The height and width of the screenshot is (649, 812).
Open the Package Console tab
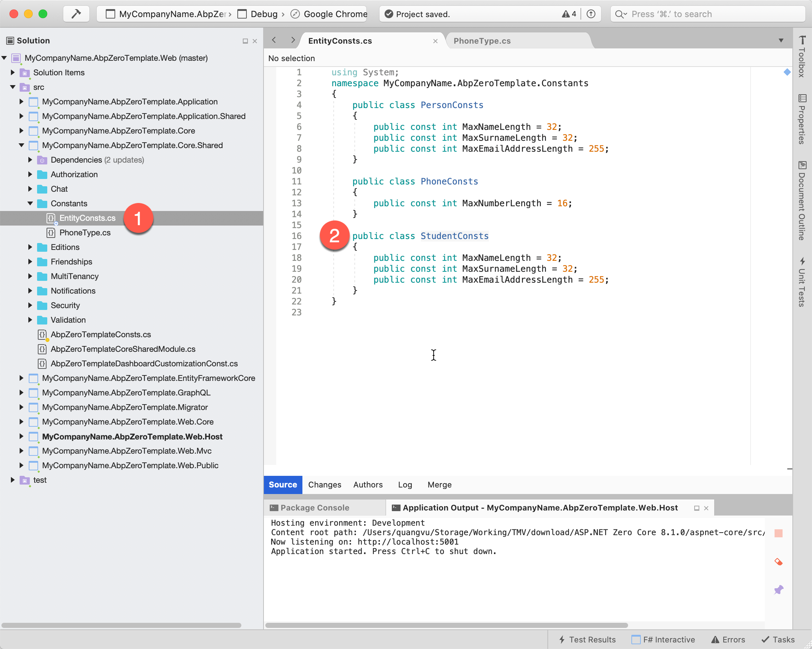click(x=314, y=507)
